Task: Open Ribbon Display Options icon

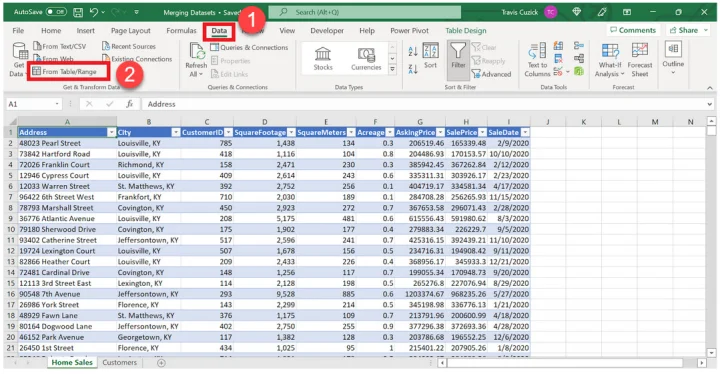Action: [627, 12]
